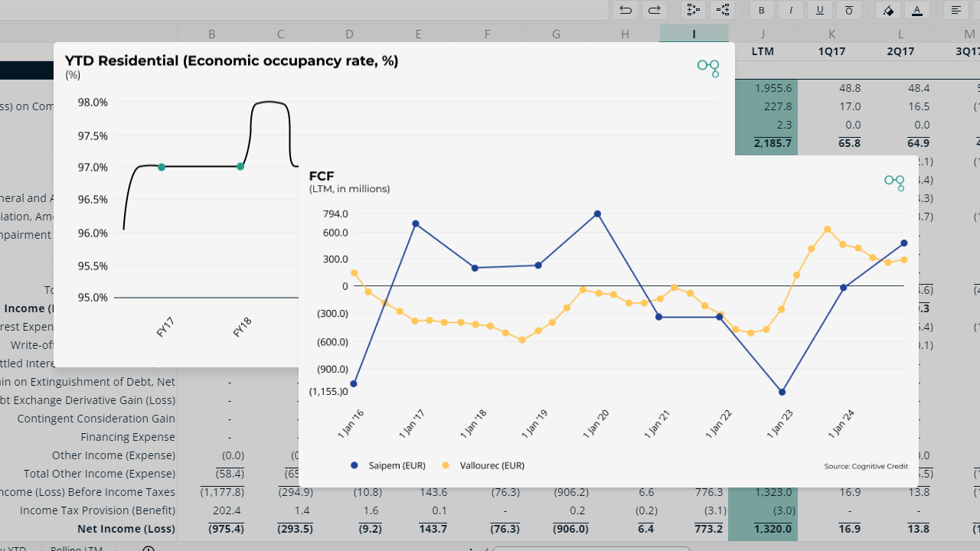This screenshot has width=980, height=551.
Task: Select column L header
Action: click(900, 34)
